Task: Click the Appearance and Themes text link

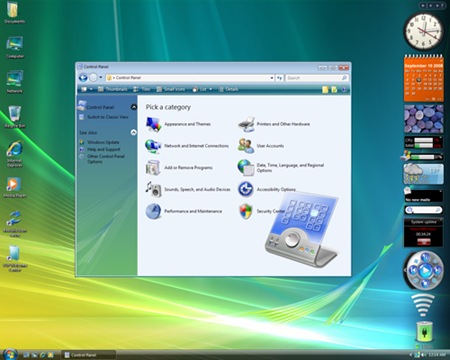Action: [x=187, y=124]
